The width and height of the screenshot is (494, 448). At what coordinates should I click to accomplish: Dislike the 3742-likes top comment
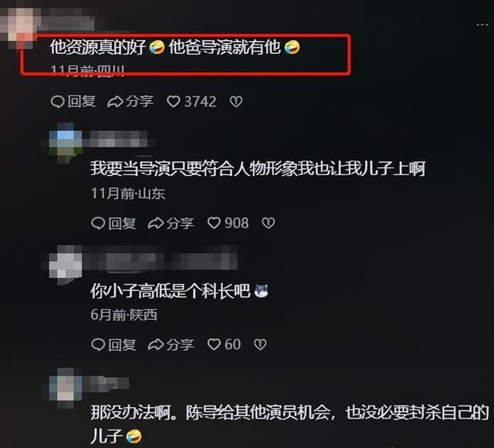(x=236, y=102)
